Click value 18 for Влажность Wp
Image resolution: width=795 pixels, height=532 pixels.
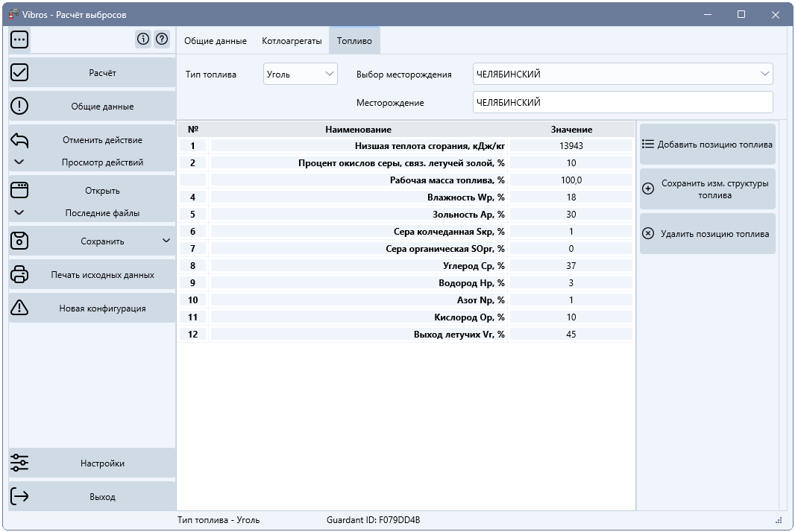coord(571,197)
